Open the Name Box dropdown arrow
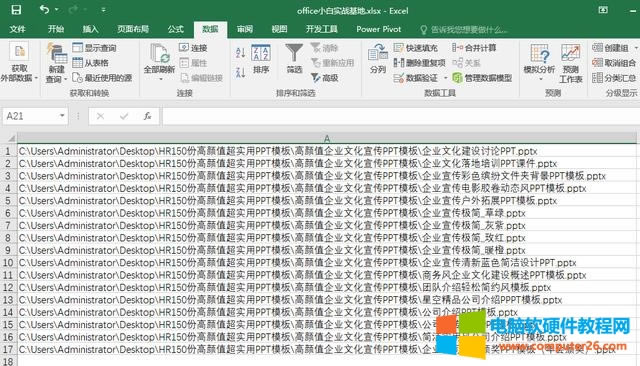640x366 pixels. [62, 116]
